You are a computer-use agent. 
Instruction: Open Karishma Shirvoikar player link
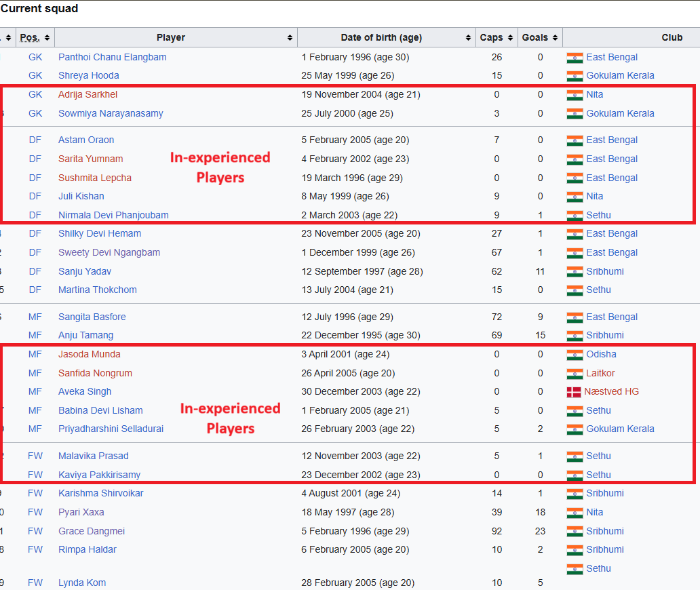point(101,493)
